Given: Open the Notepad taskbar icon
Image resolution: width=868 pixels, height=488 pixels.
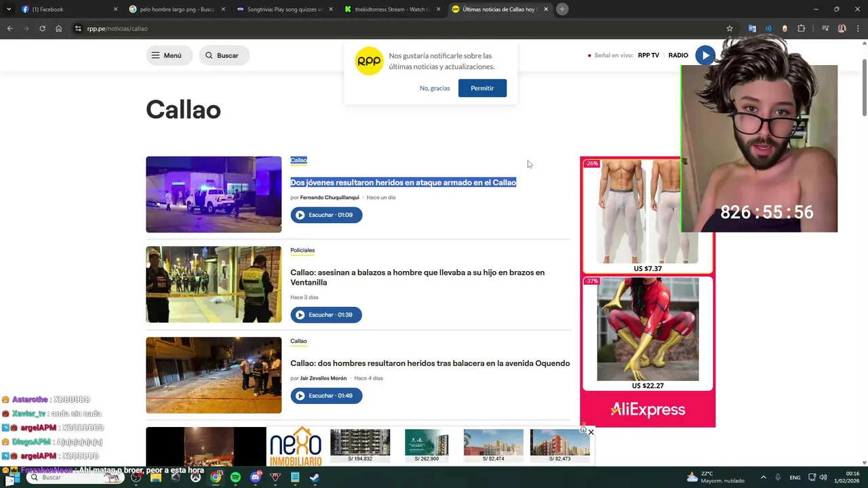Looking at the screenshot, I should pyautogui.click(x=295, y=477).
